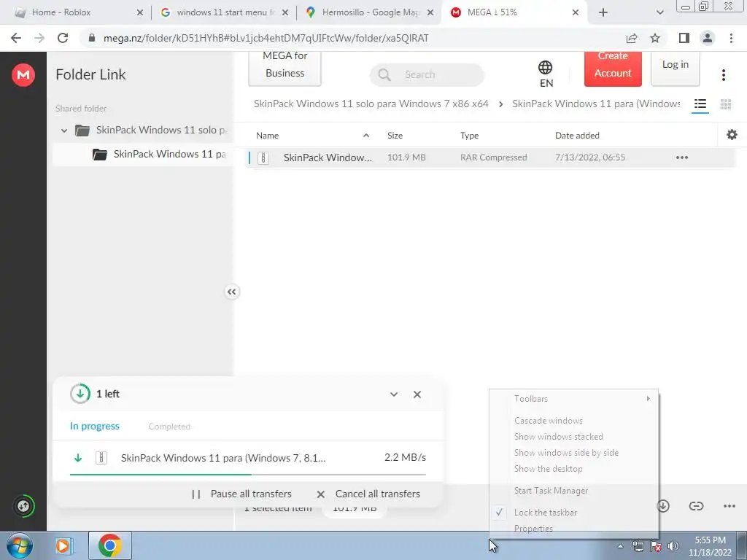This screenshot has width=747, height=560.
Task: Open a new browser tab
Action: [603, 12]
